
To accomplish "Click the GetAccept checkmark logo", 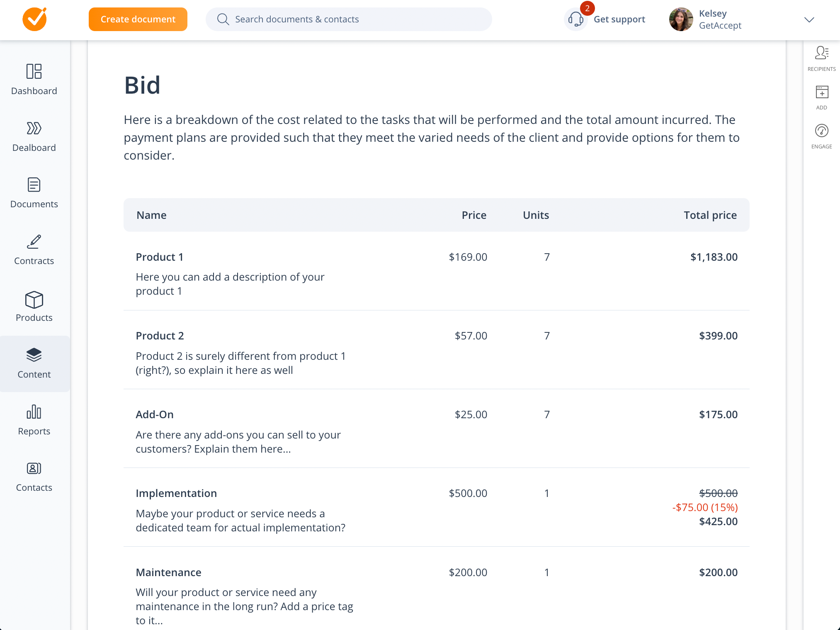I will (34, 19).
